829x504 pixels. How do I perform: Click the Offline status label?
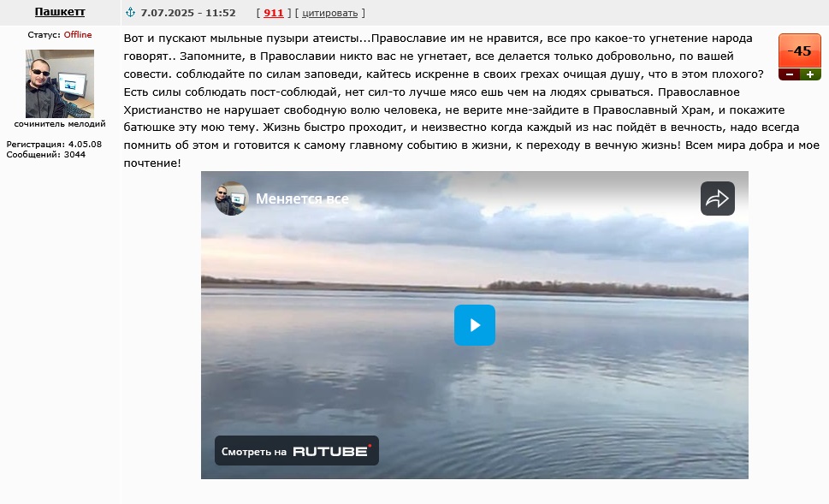pyautogui.click(x=78, y=34)
